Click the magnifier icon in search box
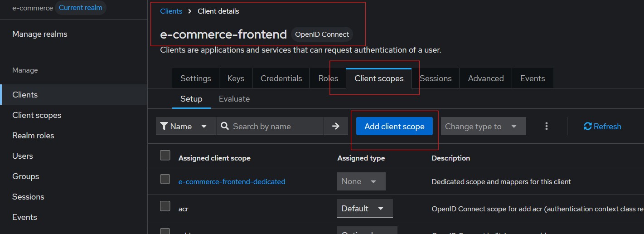This screenshot has width=644, height=234. pyautogui.click(x=224, y=127)
